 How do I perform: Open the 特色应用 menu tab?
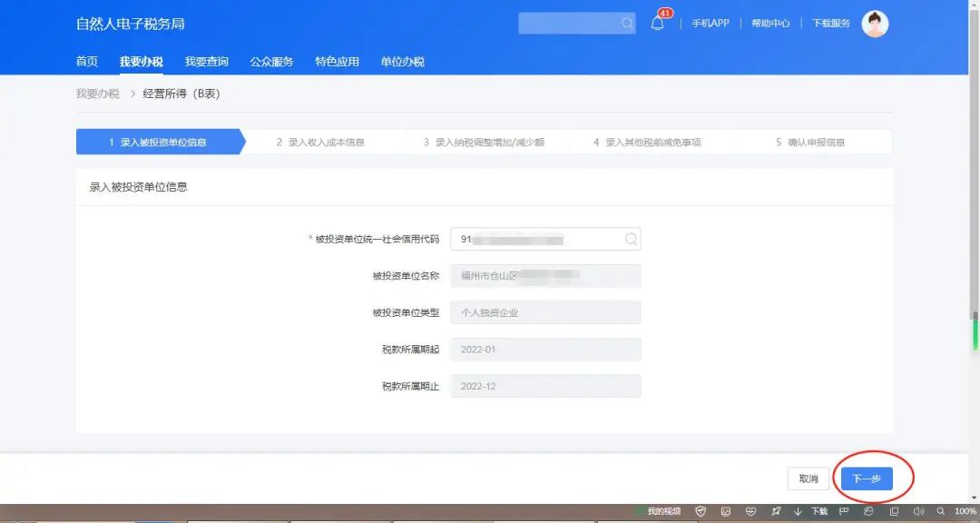click(x=338, y=62)
